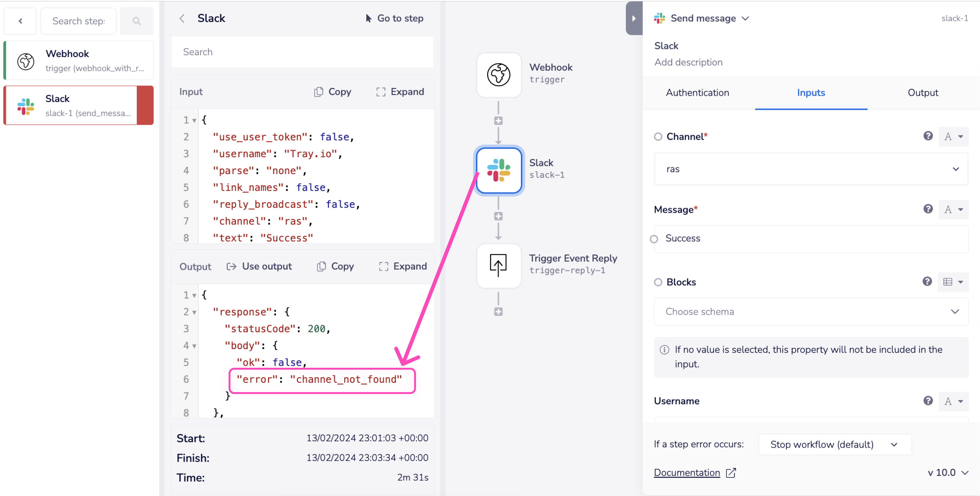Collapse properties panel with arrow handle
Viewport: 980px width, 496px height.
pos(634,18)
